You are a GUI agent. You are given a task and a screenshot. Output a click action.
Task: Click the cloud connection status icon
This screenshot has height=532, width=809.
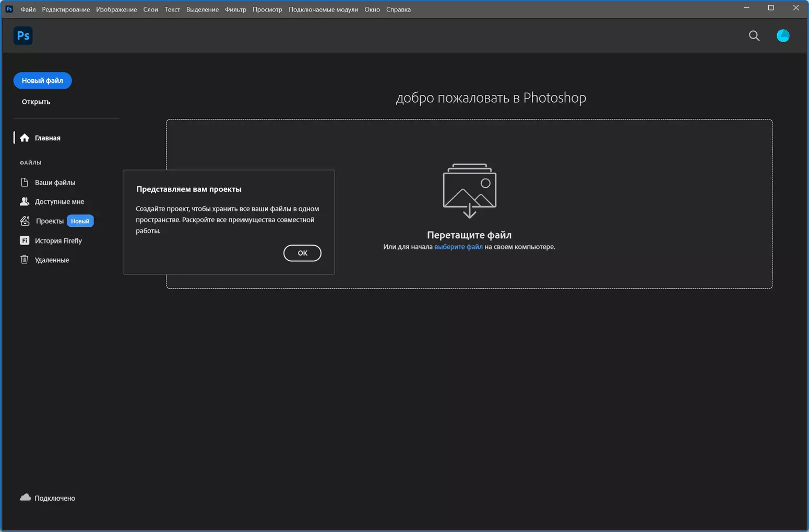click(25, 498)
